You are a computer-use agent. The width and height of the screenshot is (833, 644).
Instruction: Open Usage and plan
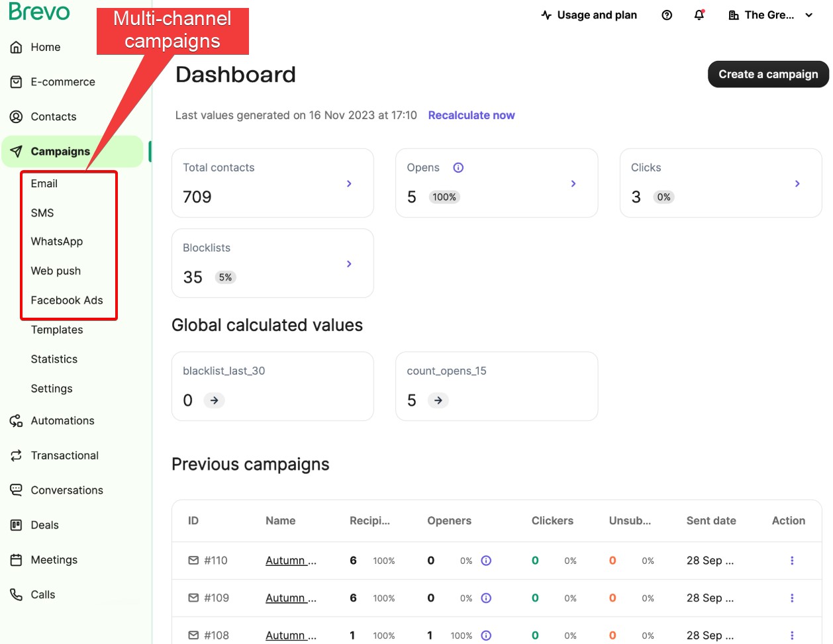589,15
